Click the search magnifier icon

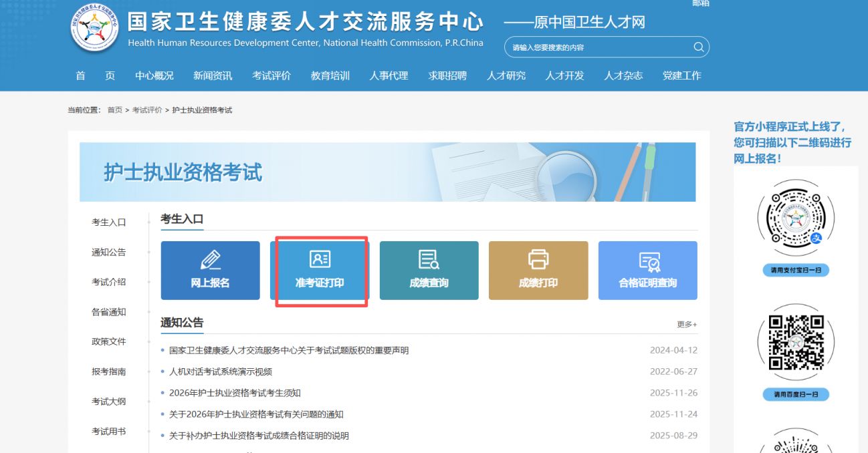click(698, 47)
